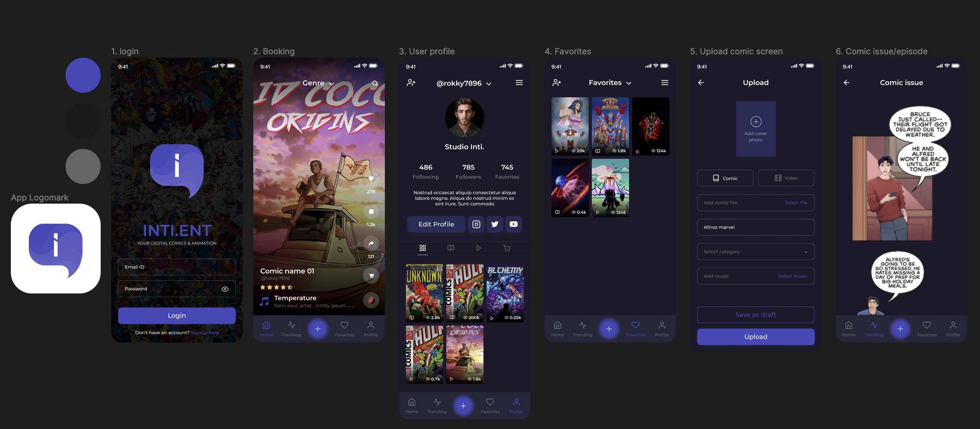
Task: Open the grid view tab on the User profile screen
Action: pos(422,248)
